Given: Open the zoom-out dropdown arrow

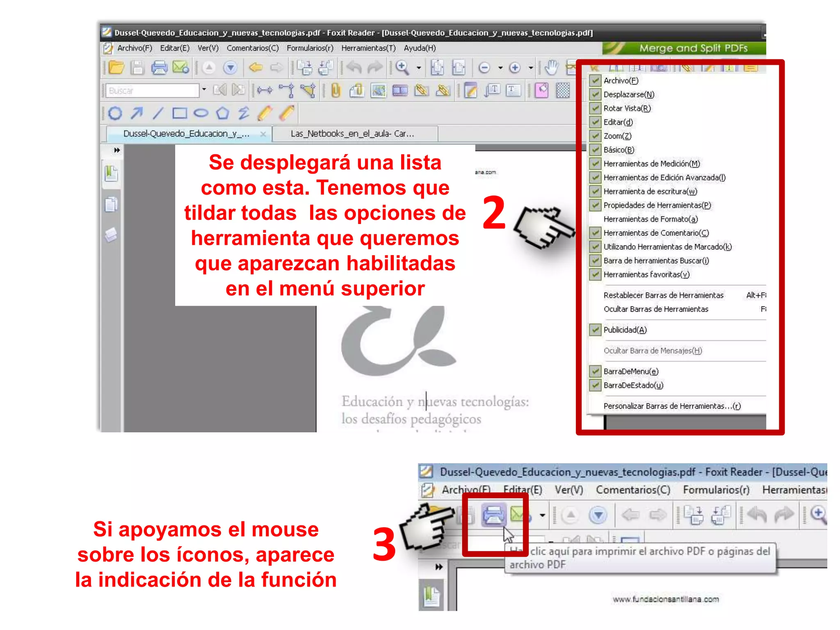Looking at the screenshot, I should coord(500,68).
